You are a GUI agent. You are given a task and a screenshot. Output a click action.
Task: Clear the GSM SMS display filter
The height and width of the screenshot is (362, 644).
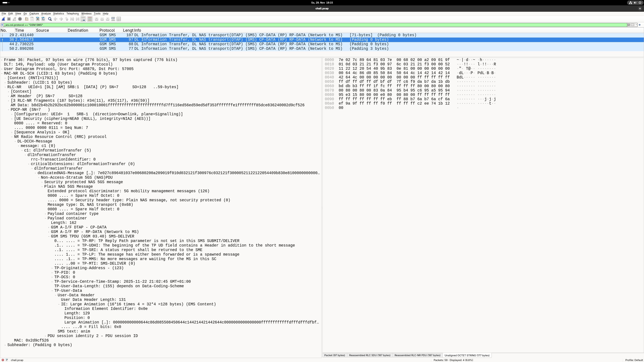pyautogui.click(x=629, y=25)
